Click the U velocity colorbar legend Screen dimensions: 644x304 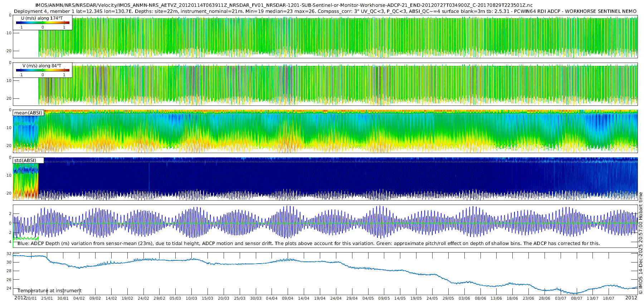(x=43, y=23)
